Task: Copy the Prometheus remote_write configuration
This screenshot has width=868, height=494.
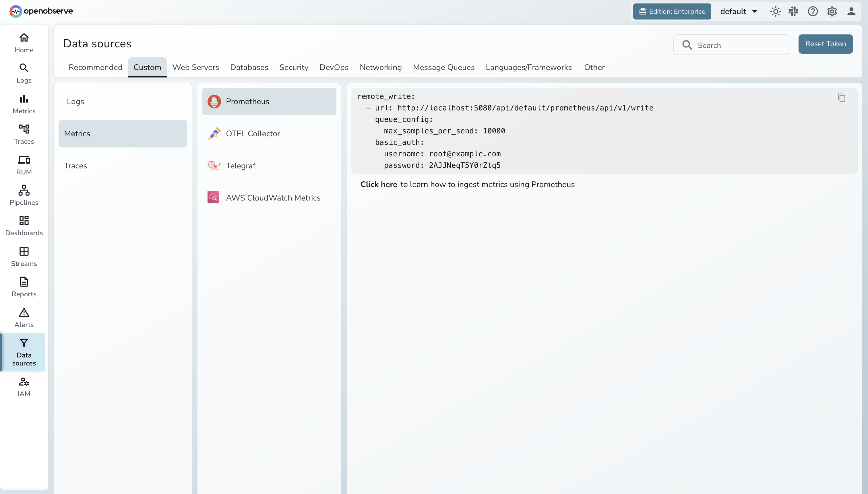Action: pos(842,98)
